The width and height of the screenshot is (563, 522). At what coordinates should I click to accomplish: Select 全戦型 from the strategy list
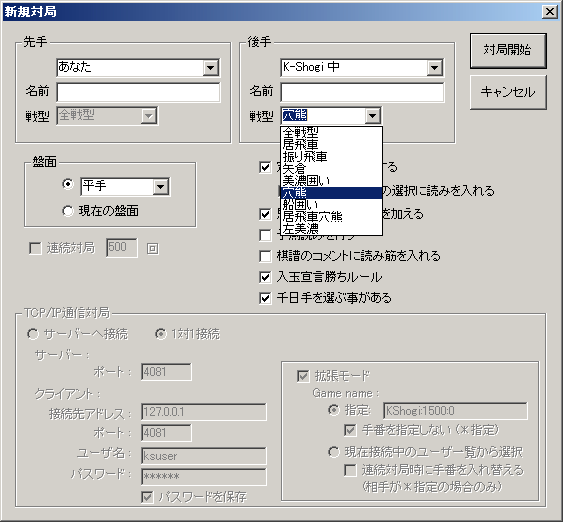tap(331, 133)
